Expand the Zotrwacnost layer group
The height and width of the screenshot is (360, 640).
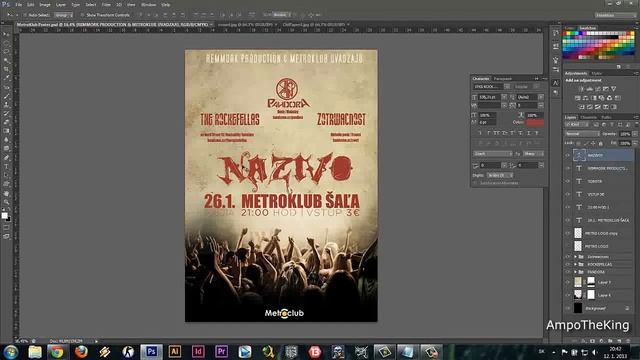pyautogui.click(x=576, y=257)
